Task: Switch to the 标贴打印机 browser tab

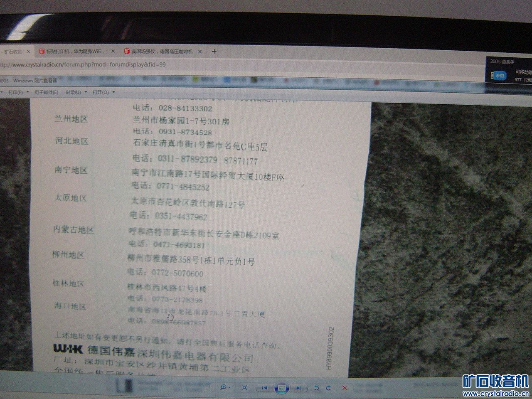Action: pos(77,52)
